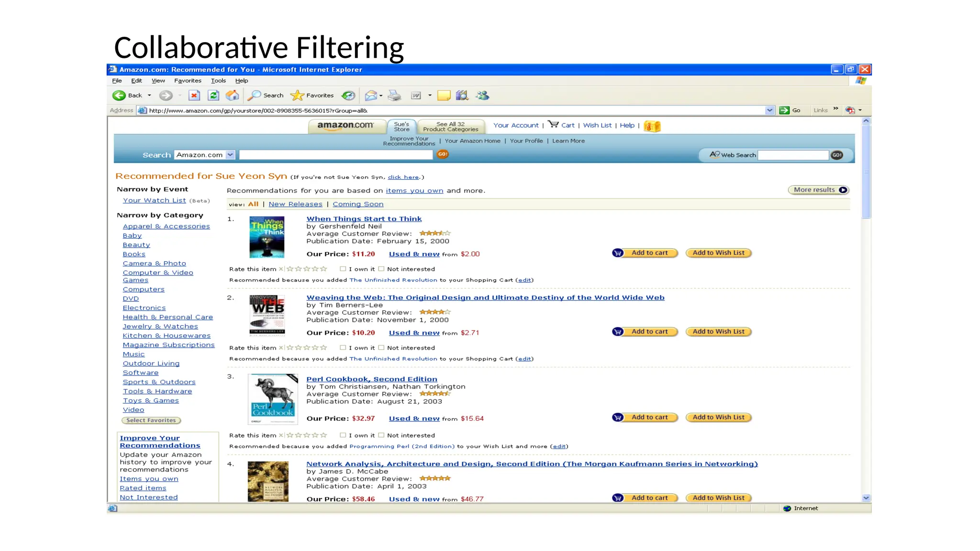Screen dimensions: 980x551
Task: Check I own it for Perl Cookbook
Action: [x=343, y=435]
